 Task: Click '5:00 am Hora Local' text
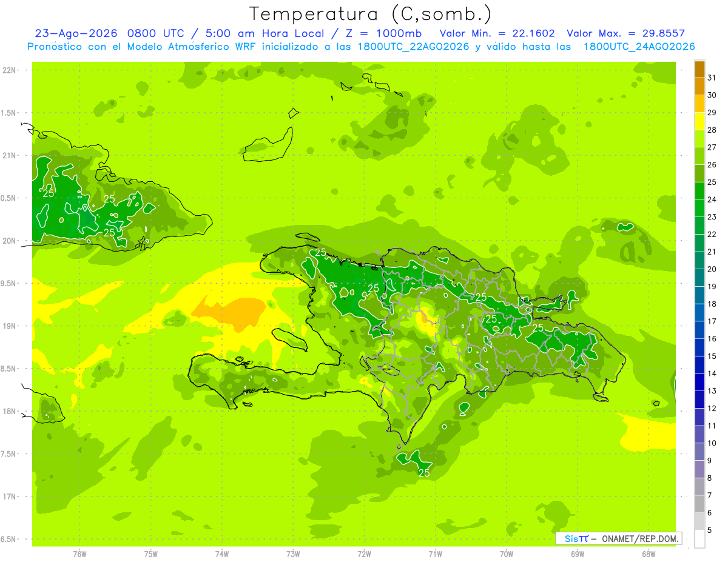coord(265,33)
